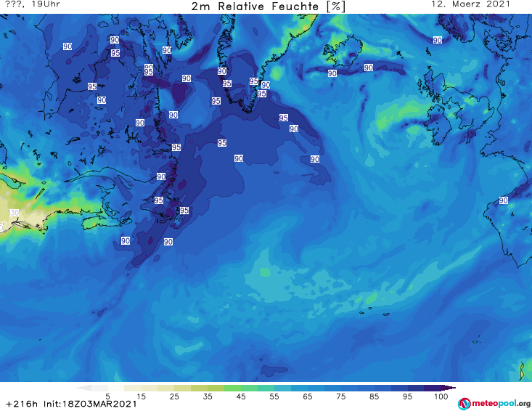Click the legend value 25
532x411 pixels.
point(174,396)
